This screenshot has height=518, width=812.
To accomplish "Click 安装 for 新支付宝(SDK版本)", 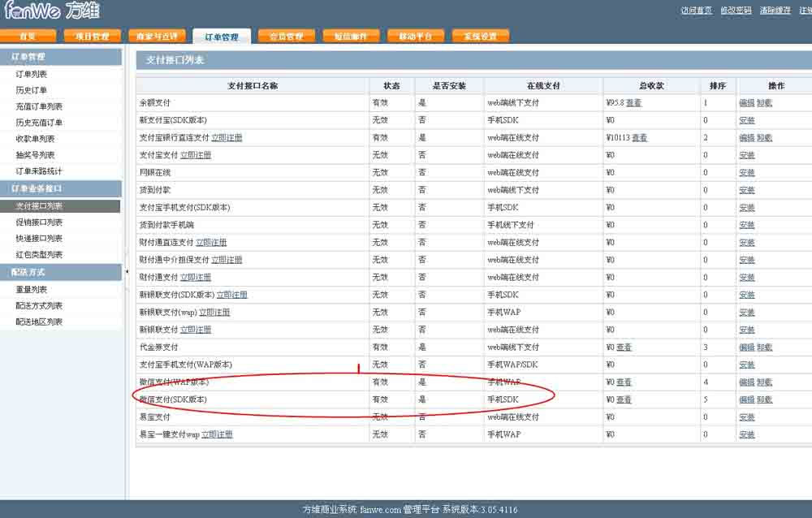I will (747, 120).
